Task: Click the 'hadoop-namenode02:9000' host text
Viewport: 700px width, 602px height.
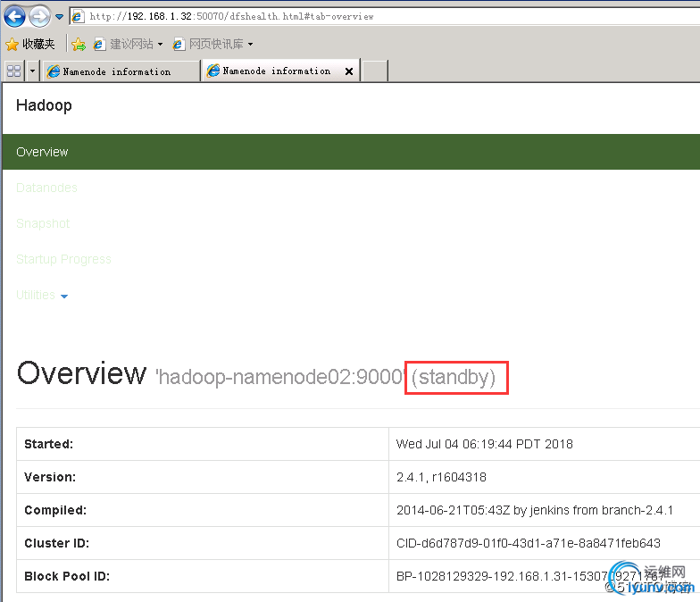Action: pos(280,377)
